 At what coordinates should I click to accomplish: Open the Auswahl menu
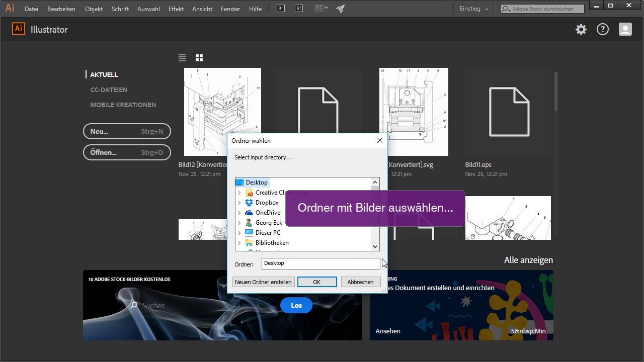click(x=148, y=9)
